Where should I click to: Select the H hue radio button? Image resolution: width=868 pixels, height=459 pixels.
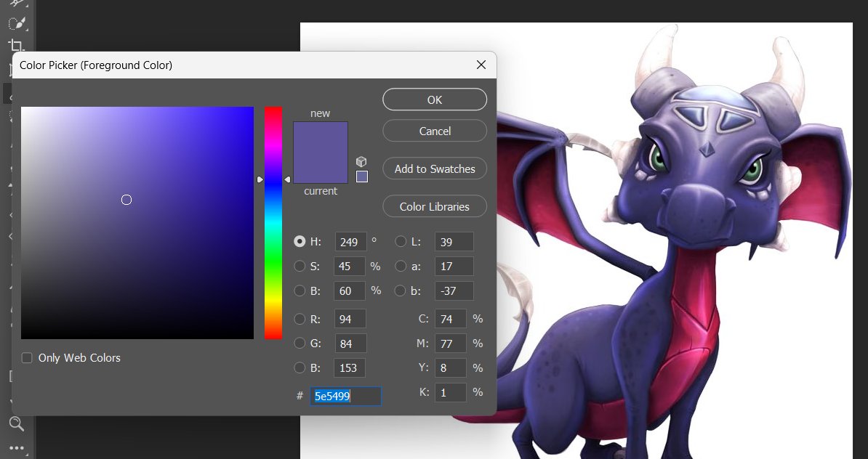[x=300, y=242]
